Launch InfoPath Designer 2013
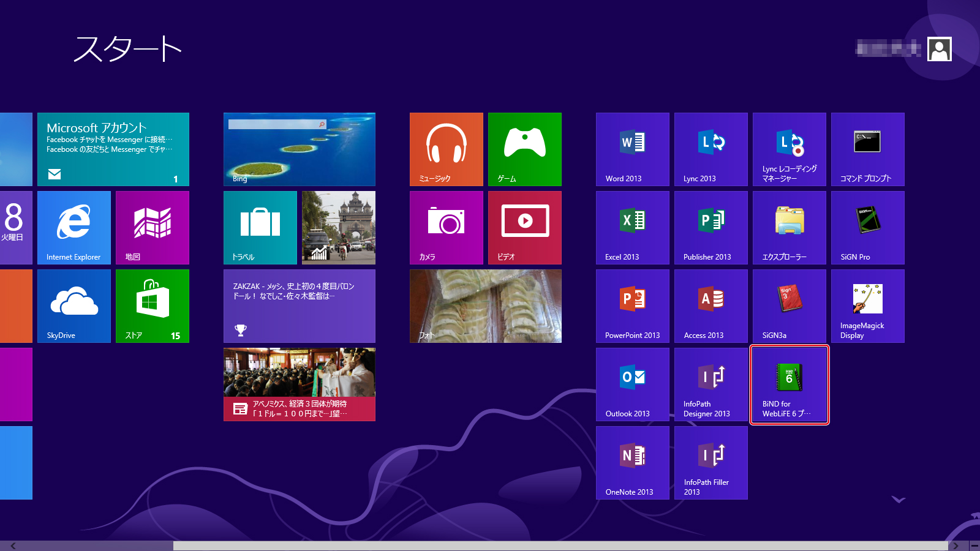The image size is (980, 551). tap(711, 384)
